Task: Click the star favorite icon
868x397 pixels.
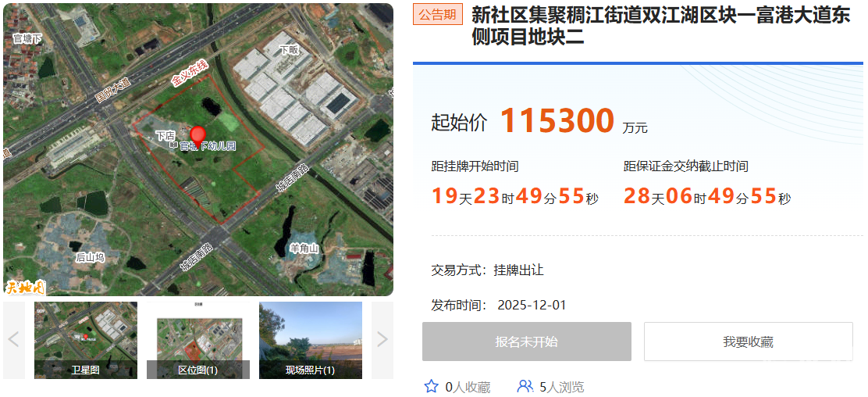Action: 431,387
